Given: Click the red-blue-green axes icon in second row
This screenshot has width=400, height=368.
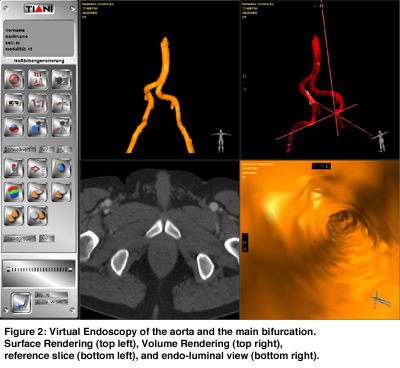Looking at the screenshot, I should pos(62,103).
